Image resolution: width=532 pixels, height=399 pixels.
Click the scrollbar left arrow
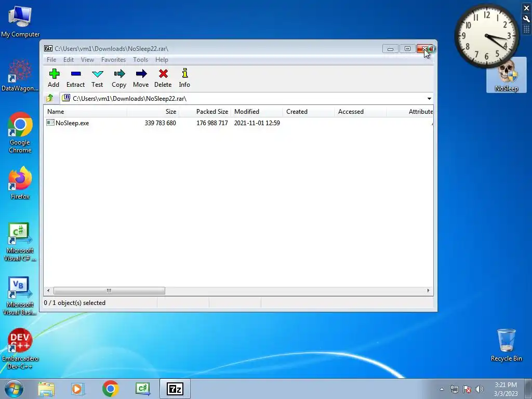[48, 291]
